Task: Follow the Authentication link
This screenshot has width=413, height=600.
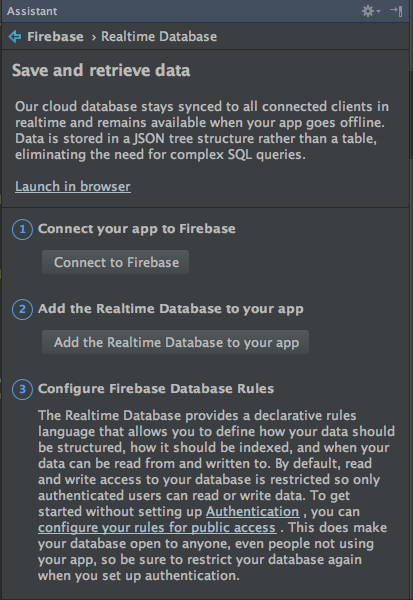Action: coord(253,512)
